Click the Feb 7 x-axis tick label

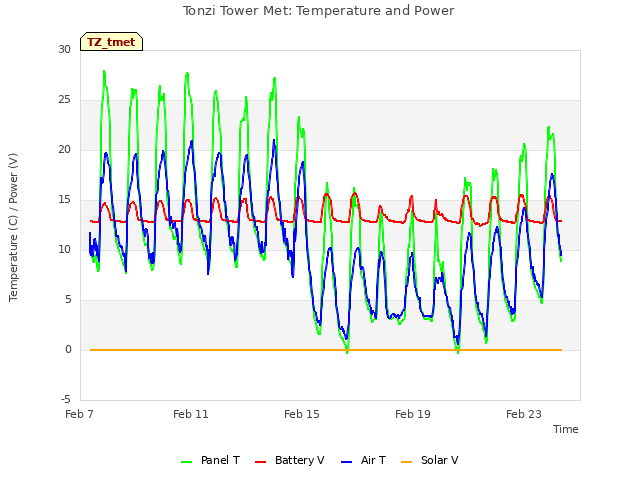point(79,414)
